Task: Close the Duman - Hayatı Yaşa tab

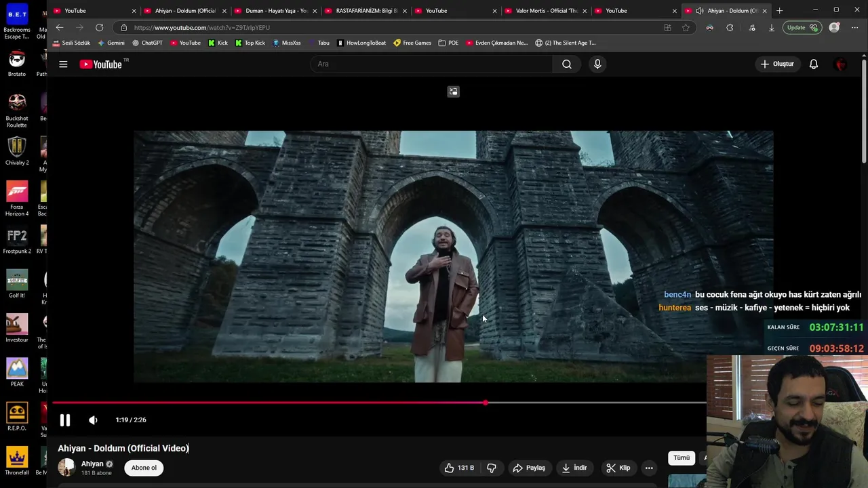Action: (315, 11)
